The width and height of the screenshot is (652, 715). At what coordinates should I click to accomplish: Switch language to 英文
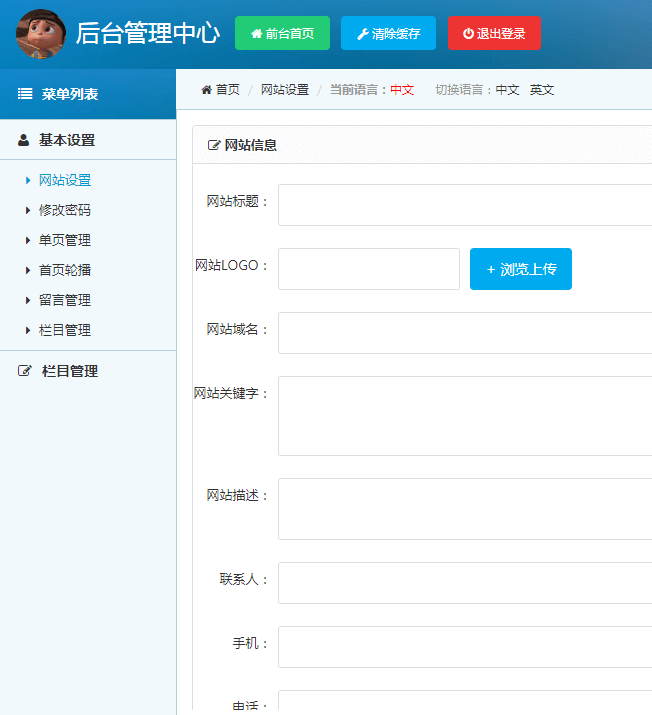[x=542, y=90]
